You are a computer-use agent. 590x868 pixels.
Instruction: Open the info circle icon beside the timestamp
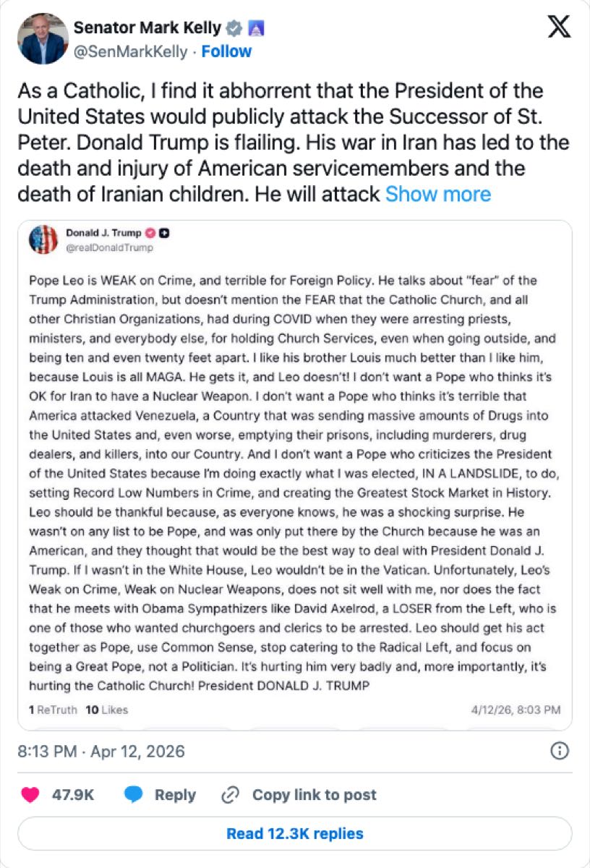[x=559, y=751]
